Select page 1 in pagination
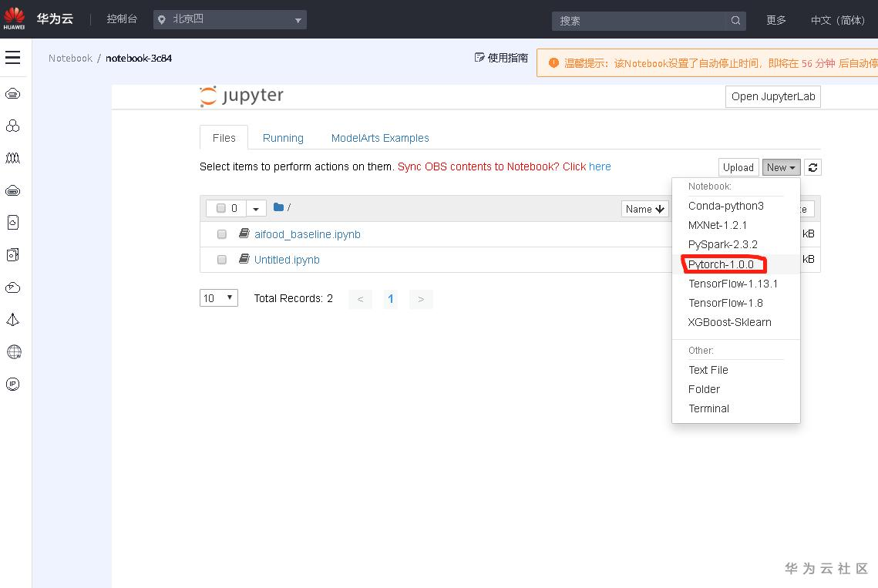The height and width of the screenshot is (588, 878). (x=391, y=299)
